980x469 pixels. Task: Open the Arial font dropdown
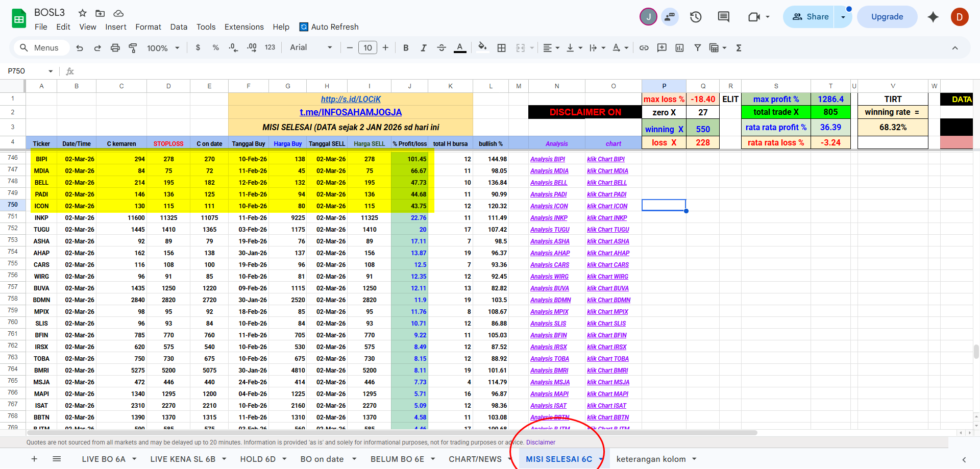point(311,48)
